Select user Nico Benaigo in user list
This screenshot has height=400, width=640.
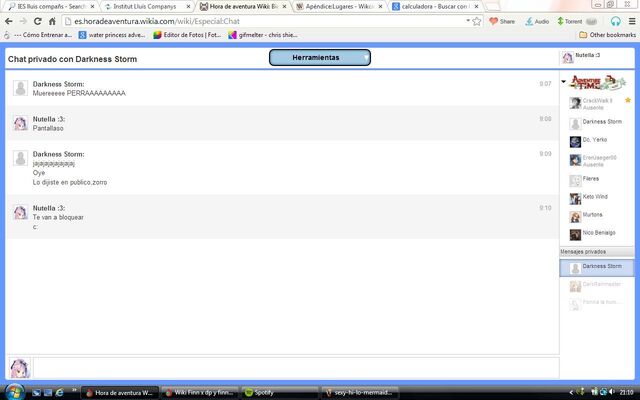[x=597, y=234]
